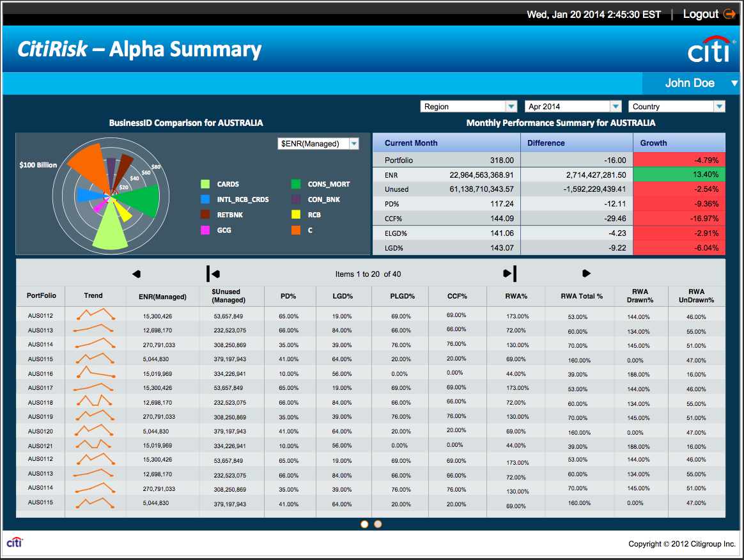
Task: Sort by the $Unused (Managed) column header
Action: tap(228, 295)
